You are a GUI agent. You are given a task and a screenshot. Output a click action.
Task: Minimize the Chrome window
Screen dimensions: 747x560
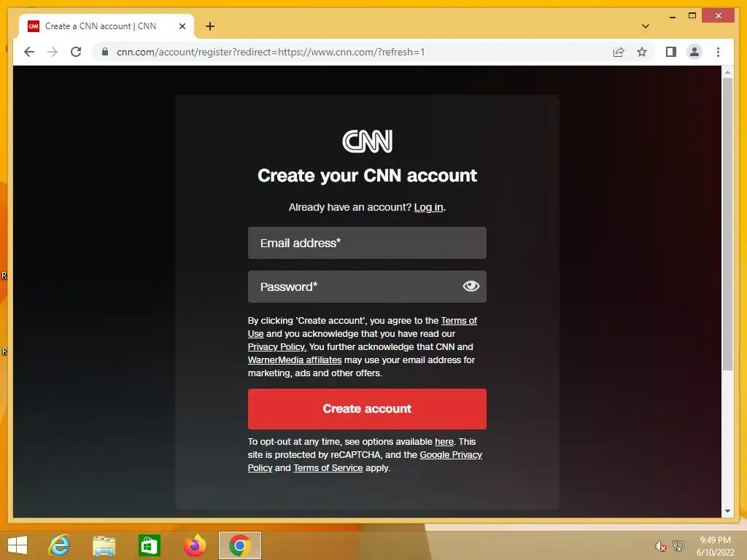point(672,16)
